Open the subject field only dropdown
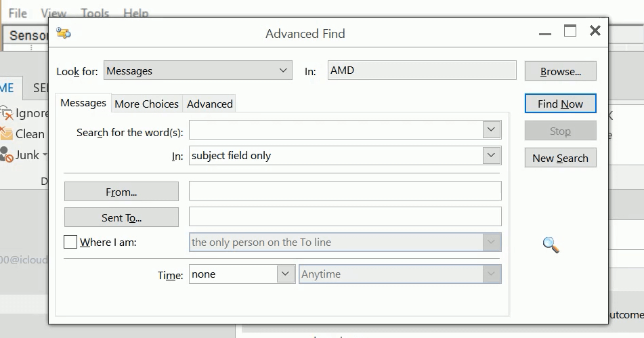Image resolution: width=644 pixels, height=338 pixels. coord(492,156)
